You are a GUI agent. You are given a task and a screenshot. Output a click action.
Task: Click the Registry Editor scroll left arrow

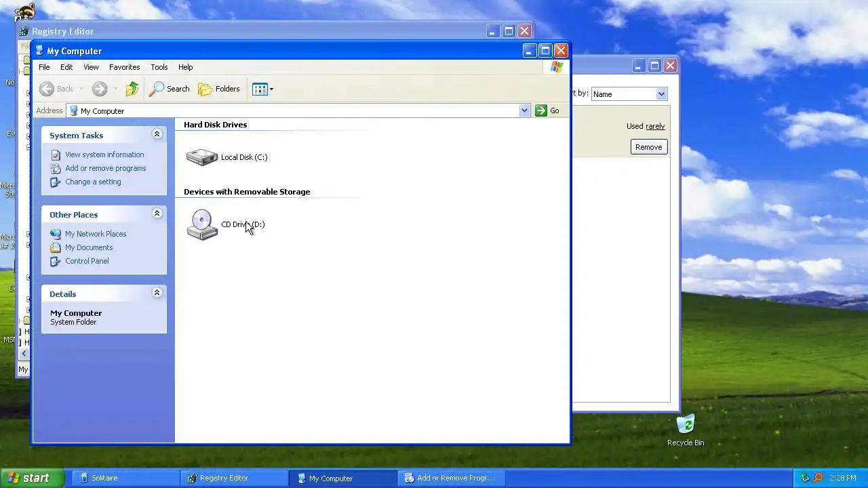point(24,353)
